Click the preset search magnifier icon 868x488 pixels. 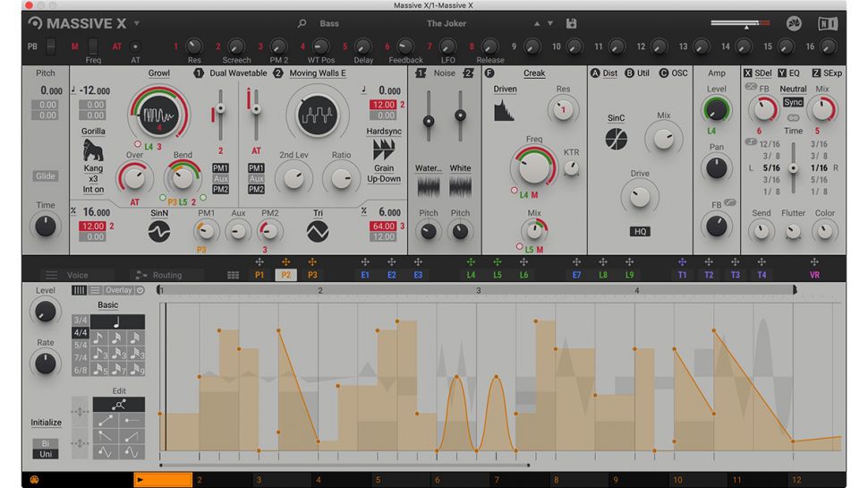point(302,23)
